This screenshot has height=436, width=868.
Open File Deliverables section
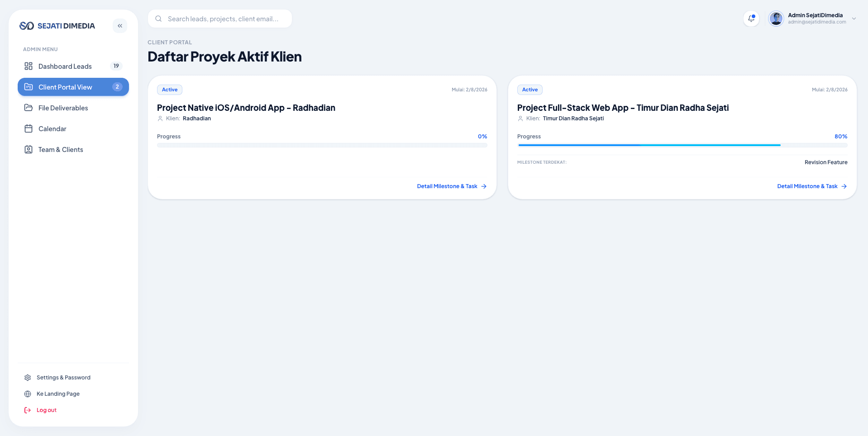tap(73, 108)
